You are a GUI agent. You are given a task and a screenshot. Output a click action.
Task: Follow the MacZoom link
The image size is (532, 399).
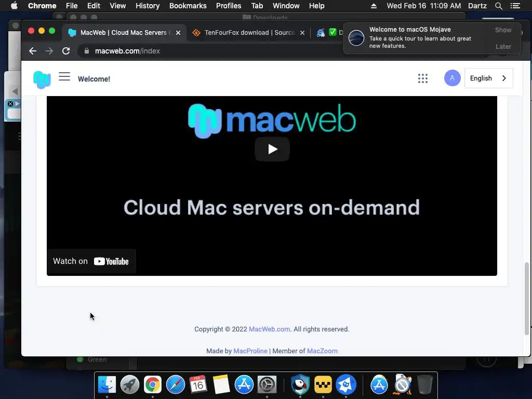click(x=322, y=351)
